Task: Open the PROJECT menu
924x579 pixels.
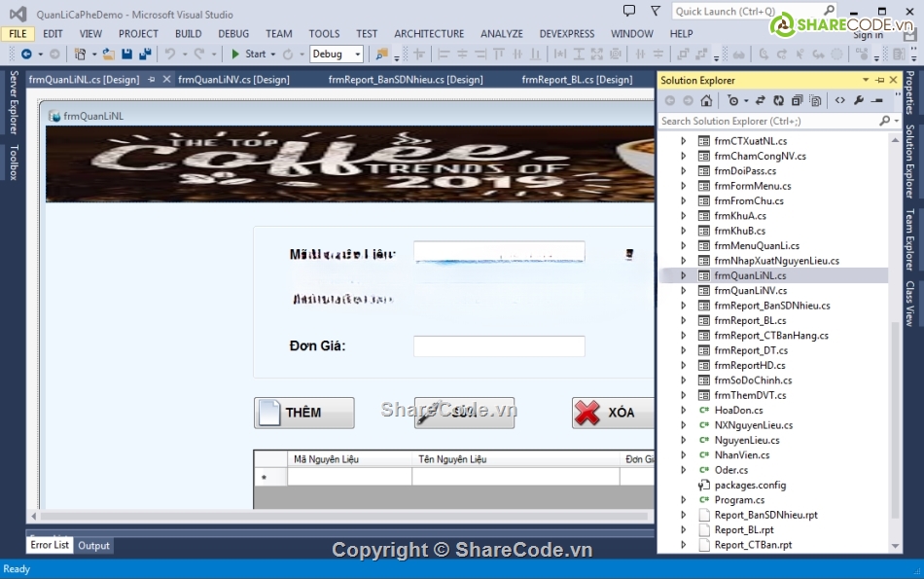Action: 138,34
